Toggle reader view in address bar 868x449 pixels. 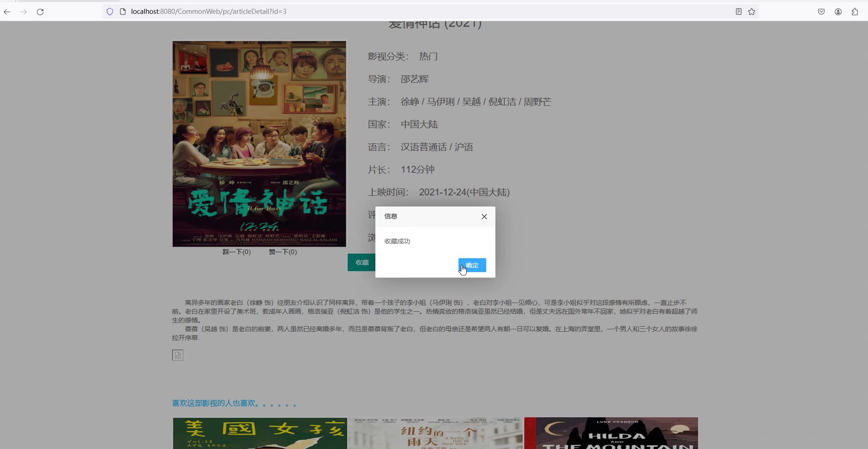coord(739,12)
